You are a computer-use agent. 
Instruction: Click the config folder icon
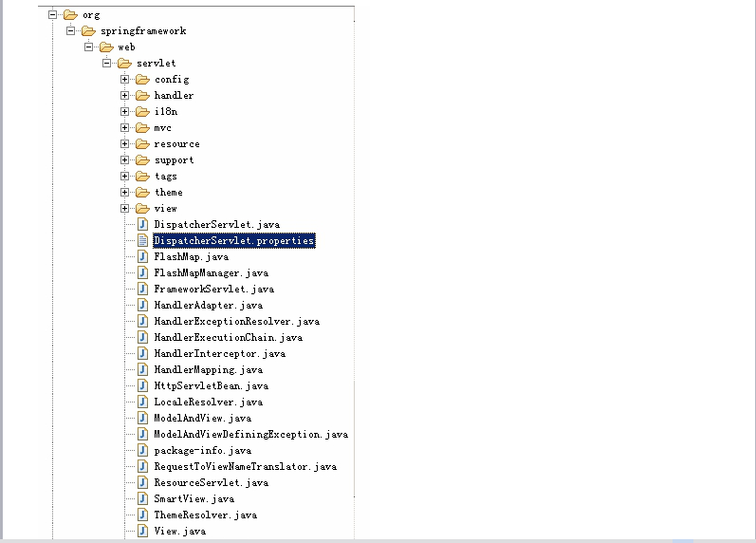pyautogui.click(x=142, y=79)
